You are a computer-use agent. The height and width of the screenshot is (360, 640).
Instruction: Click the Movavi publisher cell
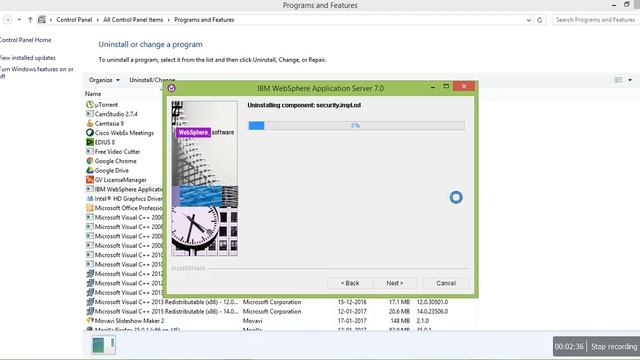[252, 321]
